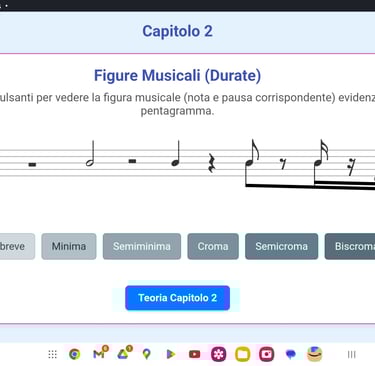Open the Gallery flower app icon
The image size is (375, 366).
(219, 354)
